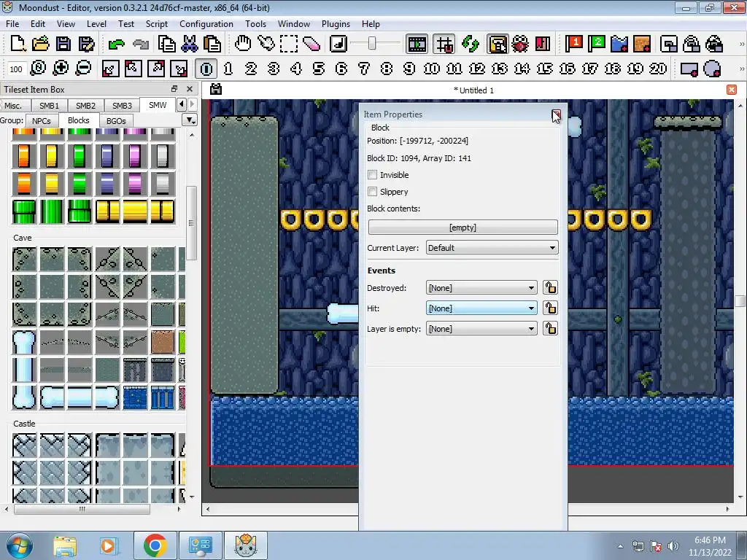
Task: Cut selection with scissors icon
Action: [190, 44]
